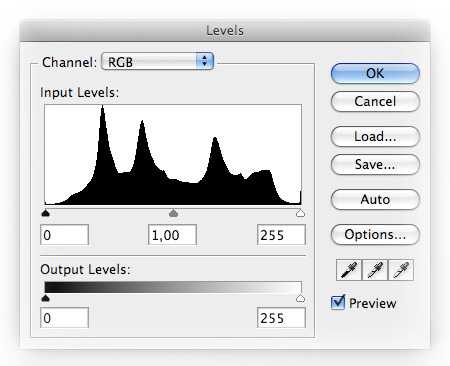The width and height of the screenshot is (450, 366).
Task: Select the white point eyedropper
Action: 401,270
